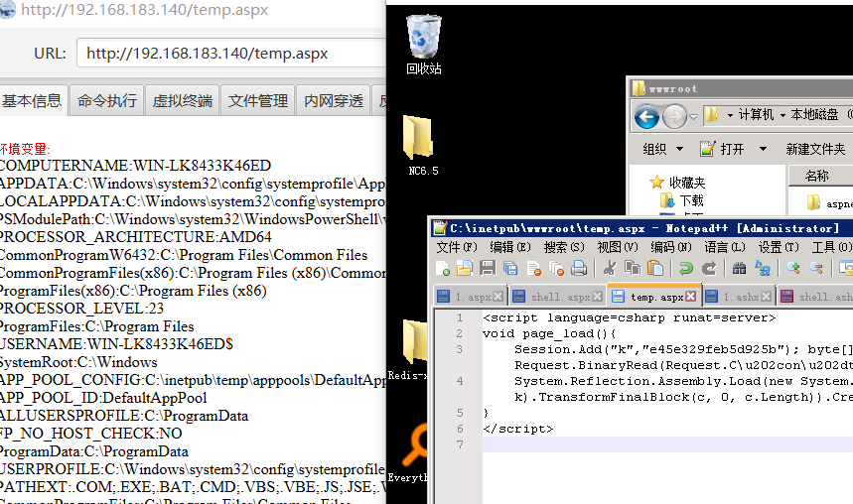Click the Recycle Bin desktop icon

click(x=424, y=45)
